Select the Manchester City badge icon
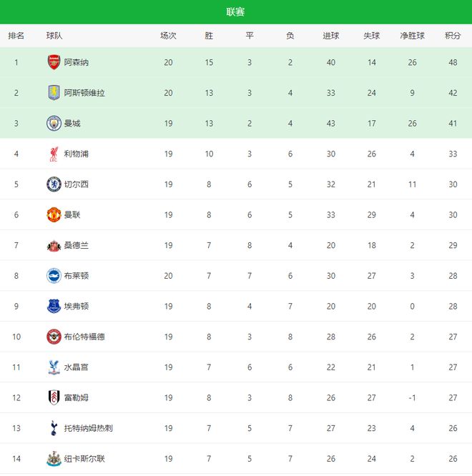The width and height of the screenshot is (472, 476). 54,123
